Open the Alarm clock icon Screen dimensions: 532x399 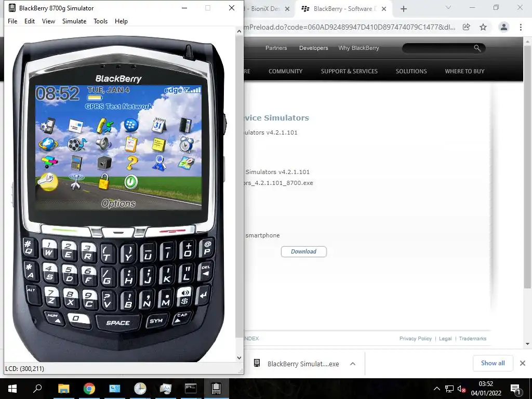(187, 144)
